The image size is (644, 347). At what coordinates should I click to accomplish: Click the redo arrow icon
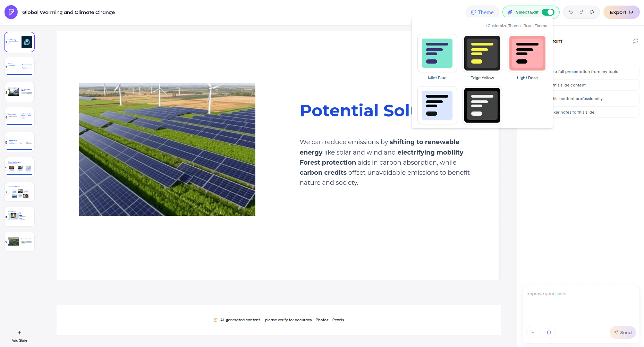[582, 12]
